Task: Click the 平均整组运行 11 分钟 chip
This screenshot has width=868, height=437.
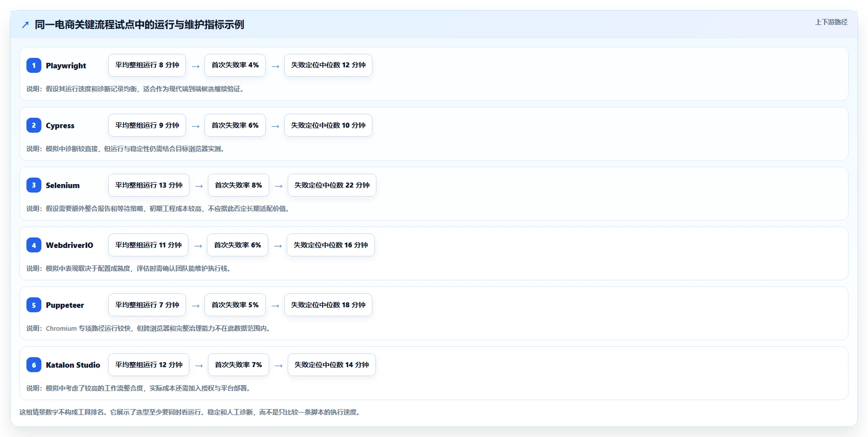Action: tap(148, 245)
